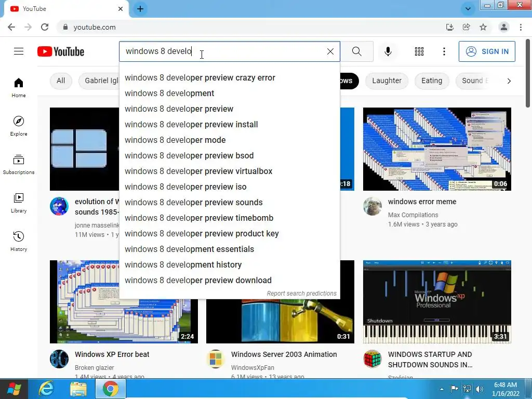The height and width of the screenshot is (399, 532).
Task: Open Windows XP Error beat thumbnail
Action: pos(124,302)
